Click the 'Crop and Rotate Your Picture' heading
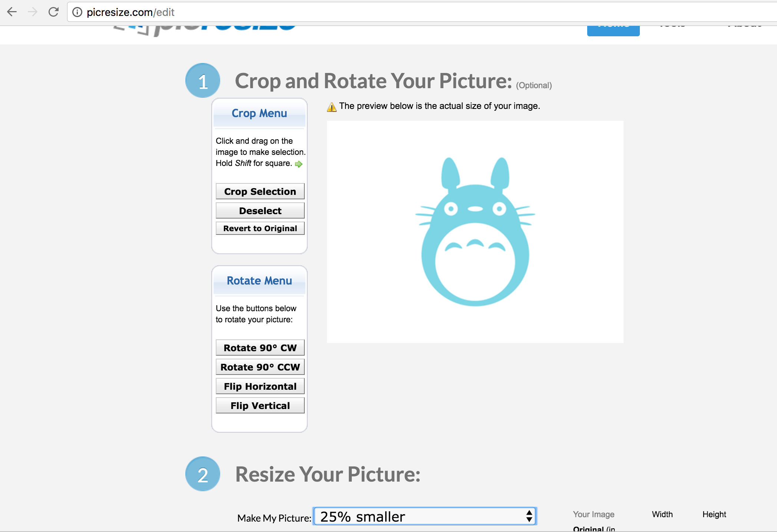Viewport: 777px width, 532px height. tap(374, 81)
